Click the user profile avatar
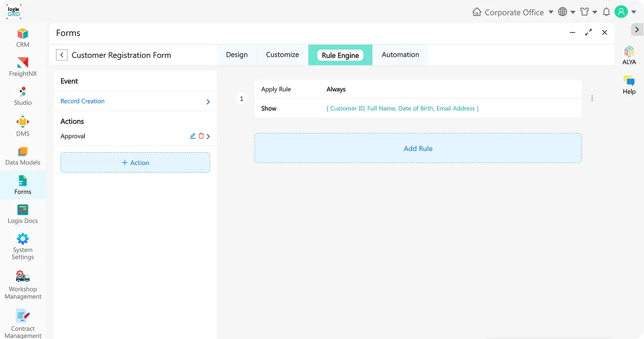 pos(621,12)
